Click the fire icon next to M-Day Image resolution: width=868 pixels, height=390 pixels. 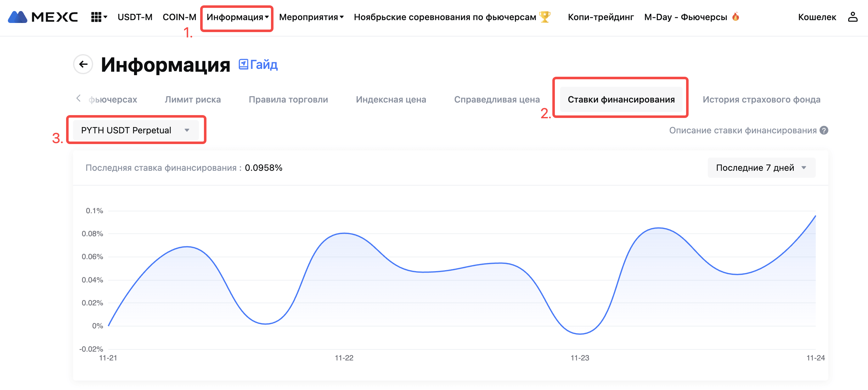pyautogui.click(x=735, y=16)
